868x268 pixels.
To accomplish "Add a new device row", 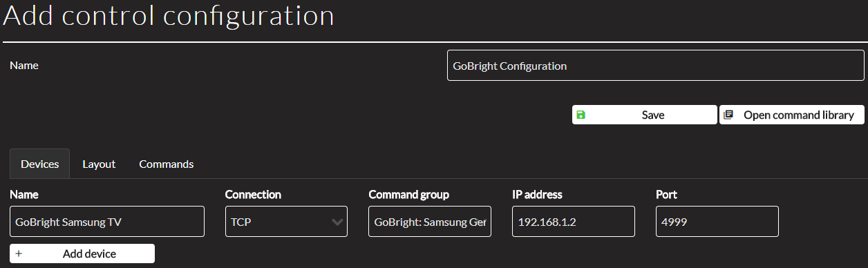I will [82, 253].
